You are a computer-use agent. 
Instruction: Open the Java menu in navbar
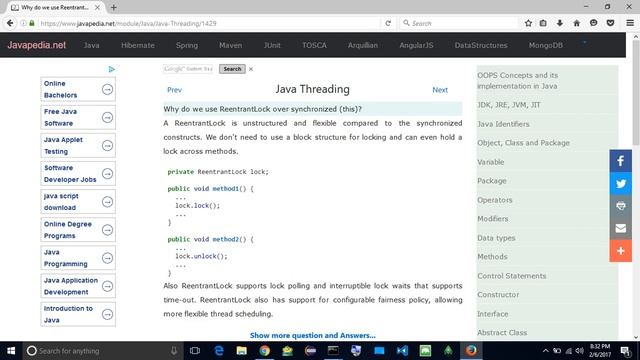click(x=91, y=45)
